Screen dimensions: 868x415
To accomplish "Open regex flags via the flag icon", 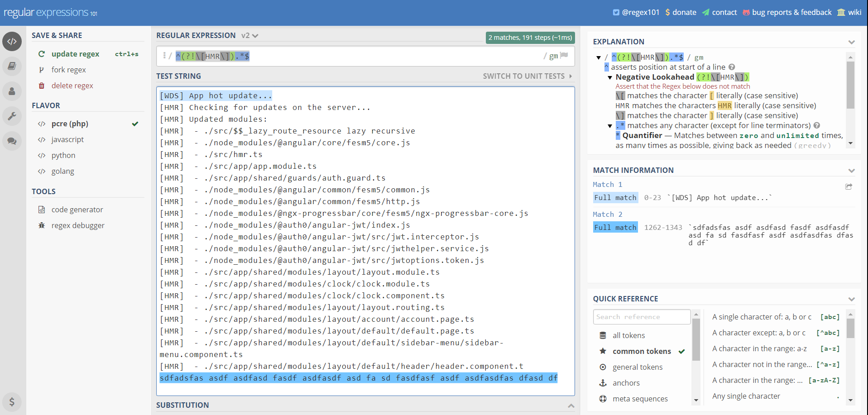I will coord(564,55).
